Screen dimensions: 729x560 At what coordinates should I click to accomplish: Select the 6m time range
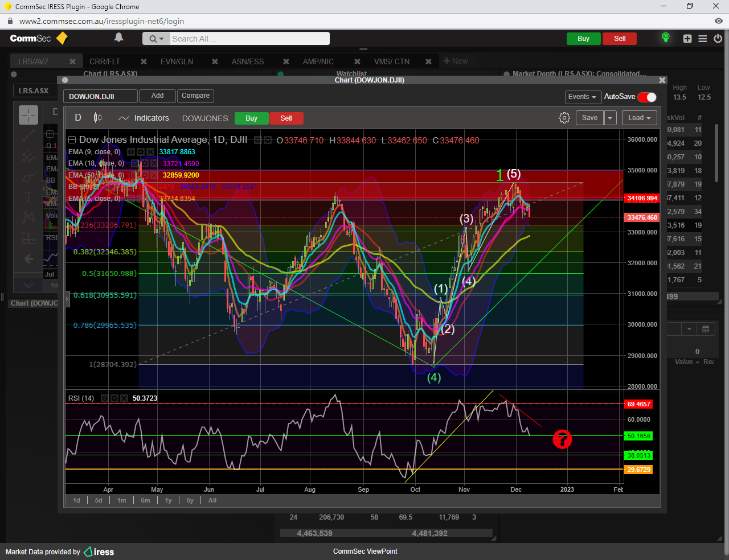click(x=145, y=500)
